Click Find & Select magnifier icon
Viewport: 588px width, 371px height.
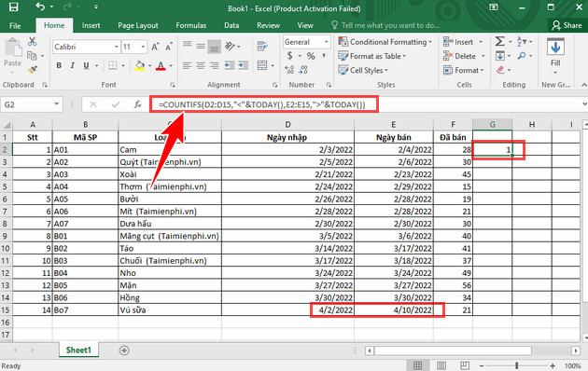coord(522,56)
